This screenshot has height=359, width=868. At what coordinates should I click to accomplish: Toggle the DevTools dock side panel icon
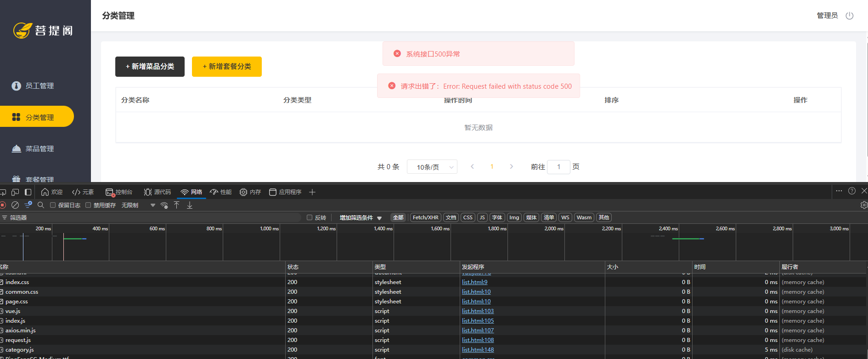(x=28, y=192)
